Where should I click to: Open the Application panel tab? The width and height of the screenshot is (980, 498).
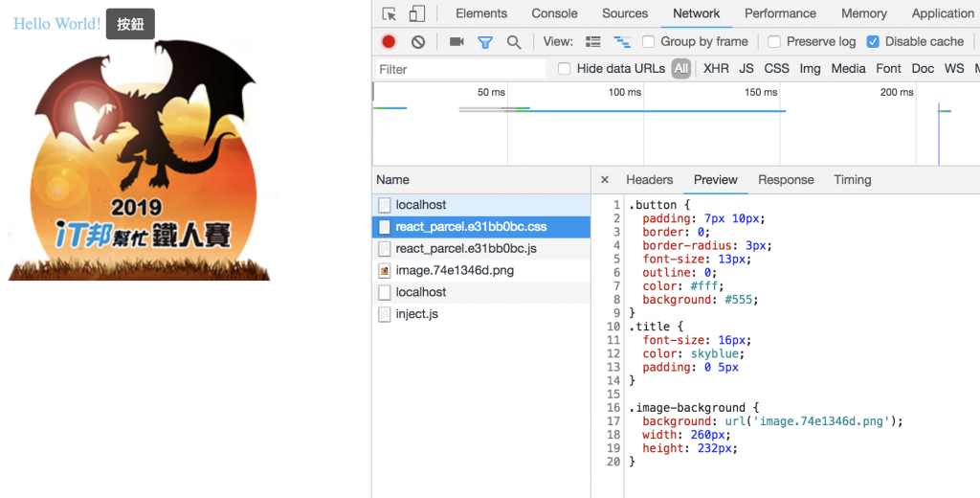coord(943,13)
